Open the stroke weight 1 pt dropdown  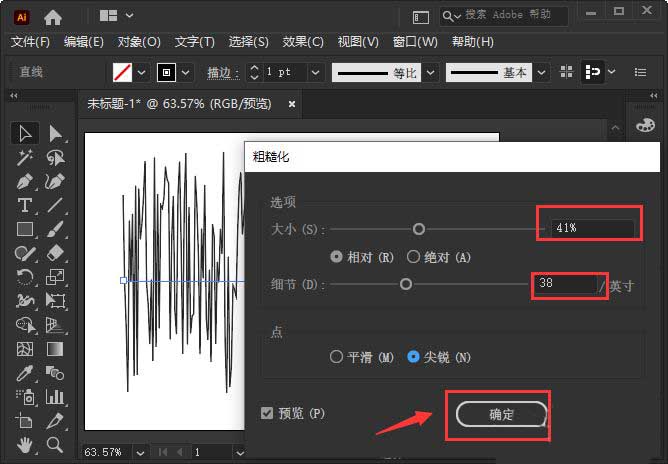coord(316,72)
